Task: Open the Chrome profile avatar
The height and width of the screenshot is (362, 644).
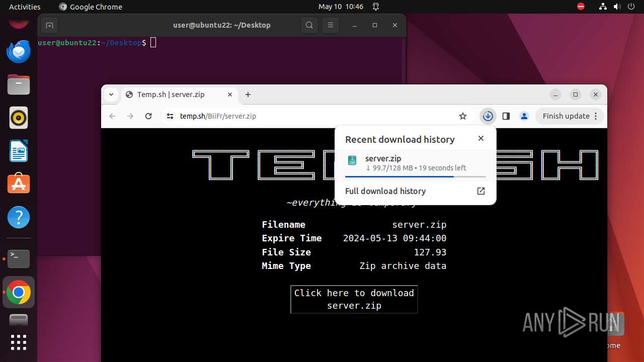Action: click(524, 116)
